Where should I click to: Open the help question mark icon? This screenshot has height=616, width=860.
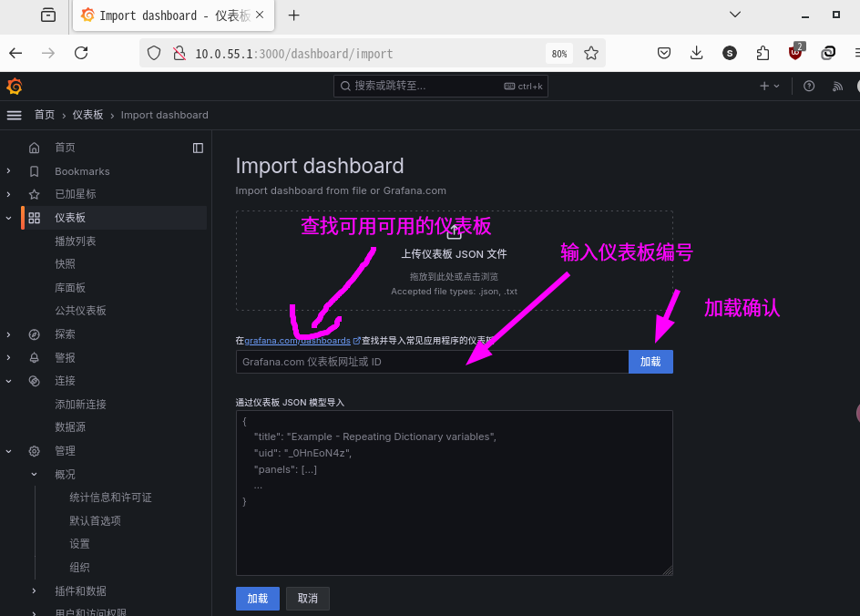click(809, 87)
